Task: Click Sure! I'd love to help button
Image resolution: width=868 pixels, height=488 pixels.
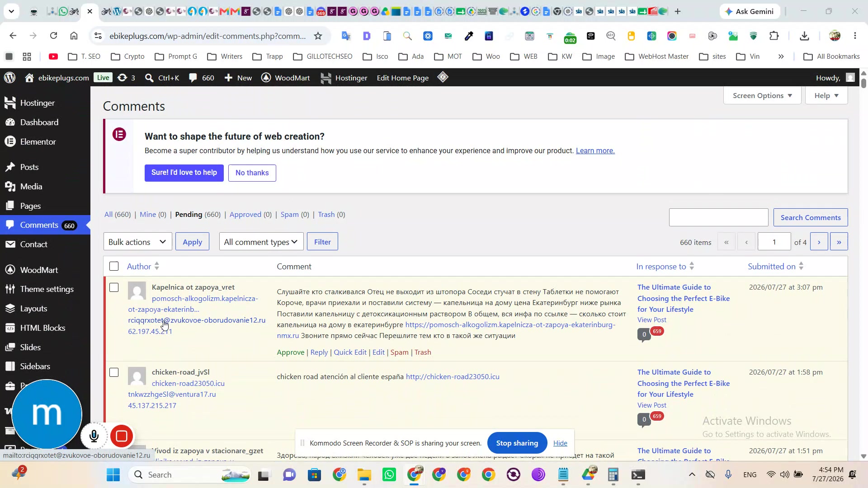Action: tap(184, 173)
